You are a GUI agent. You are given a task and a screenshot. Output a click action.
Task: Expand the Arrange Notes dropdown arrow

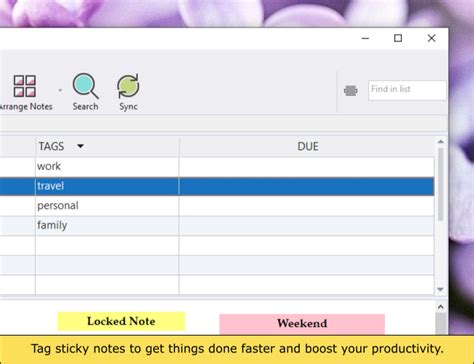(60, 90)
